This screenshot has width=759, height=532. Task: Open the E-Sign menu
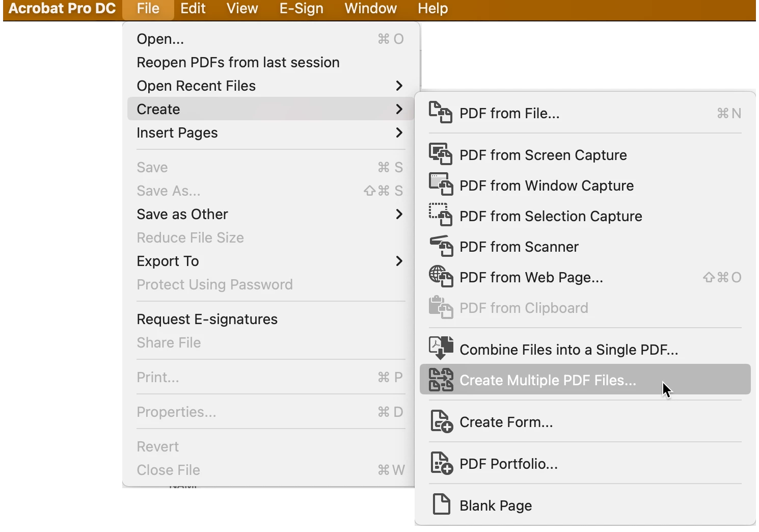[x=302, y=9]
